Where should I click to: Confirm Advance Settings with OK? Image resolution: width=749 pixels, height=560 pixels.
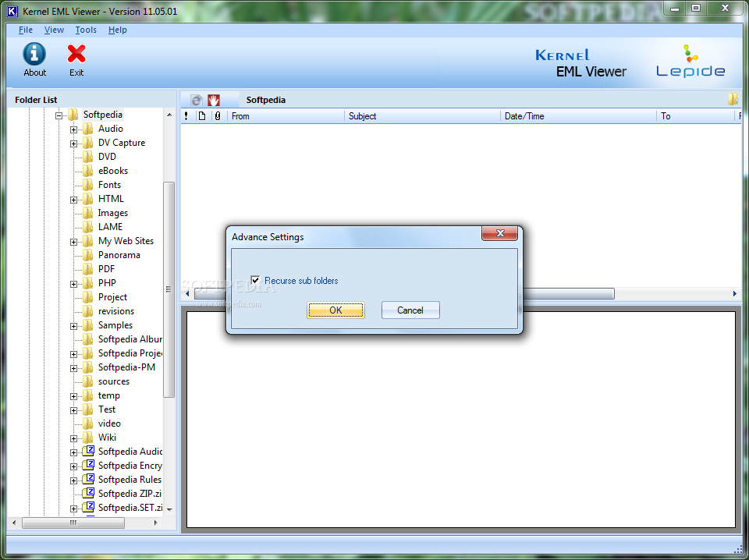pos(335,310)
